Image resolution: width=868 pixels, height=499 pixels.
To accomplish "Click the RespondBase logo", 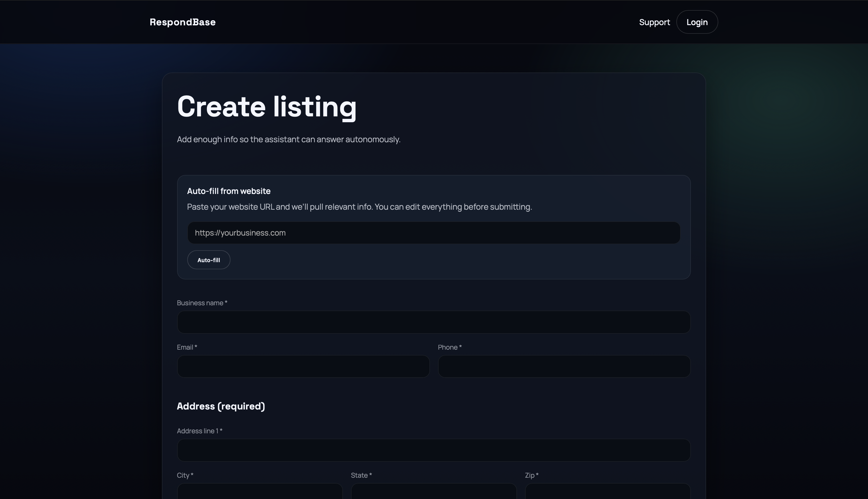I will 182,22.
